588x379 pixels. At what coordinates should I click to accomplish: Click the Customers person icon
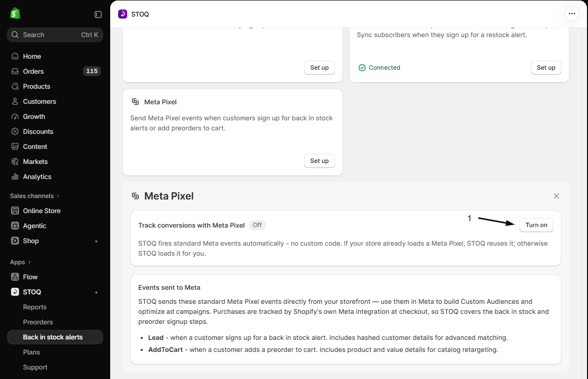[15, 101]
